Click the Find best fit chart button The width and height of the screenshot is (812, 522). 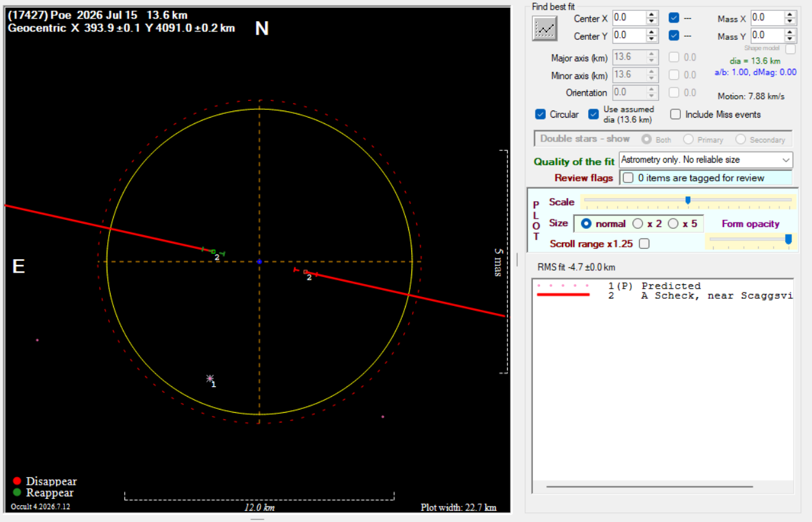click(x=545, y=28)
